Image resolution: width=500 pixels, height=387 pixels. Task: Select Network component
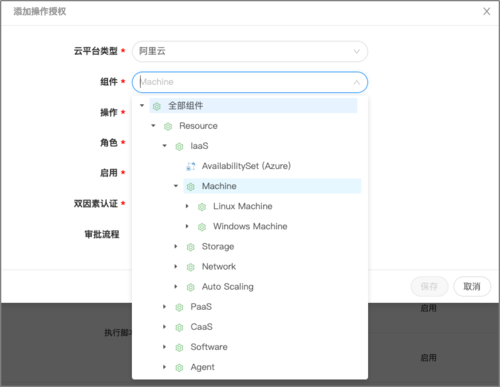219,266
